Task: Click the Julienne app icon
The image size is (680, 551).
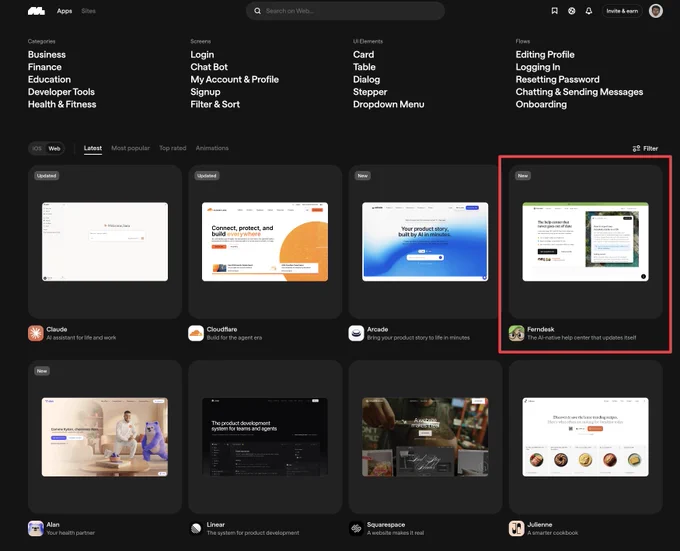Action: [517, 528]
